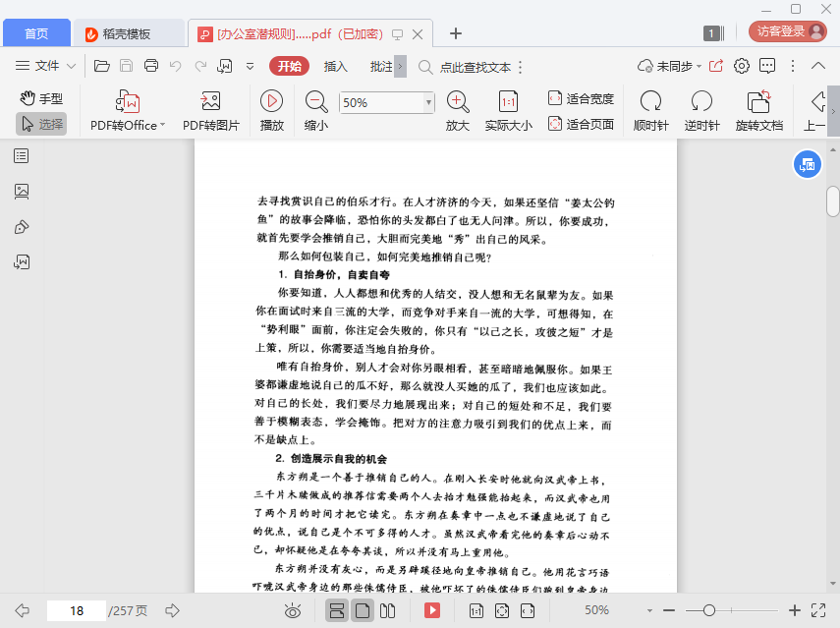
Task: Select the 办公室潜规则 pdf document tab
Action: tap(300, 34)
